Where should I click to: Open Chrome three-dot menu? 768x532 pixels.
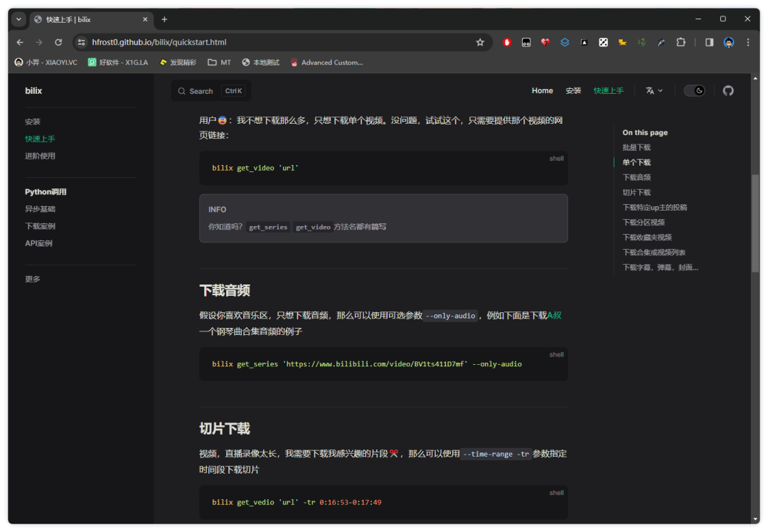pyautogui.click(x=748, y=42)
